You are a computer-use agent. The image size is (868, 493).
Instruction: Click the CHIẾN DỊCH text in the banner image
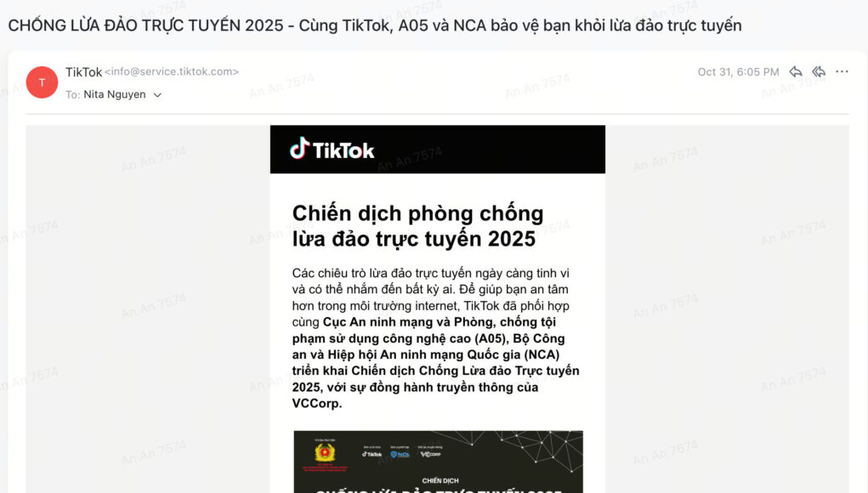pos(440,481)
